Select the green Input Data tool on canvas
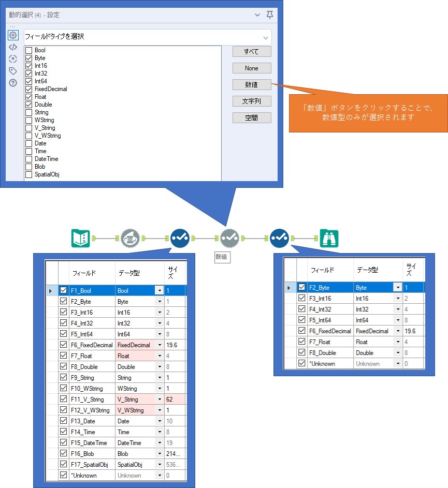The image size is (448, 488). 80,238
